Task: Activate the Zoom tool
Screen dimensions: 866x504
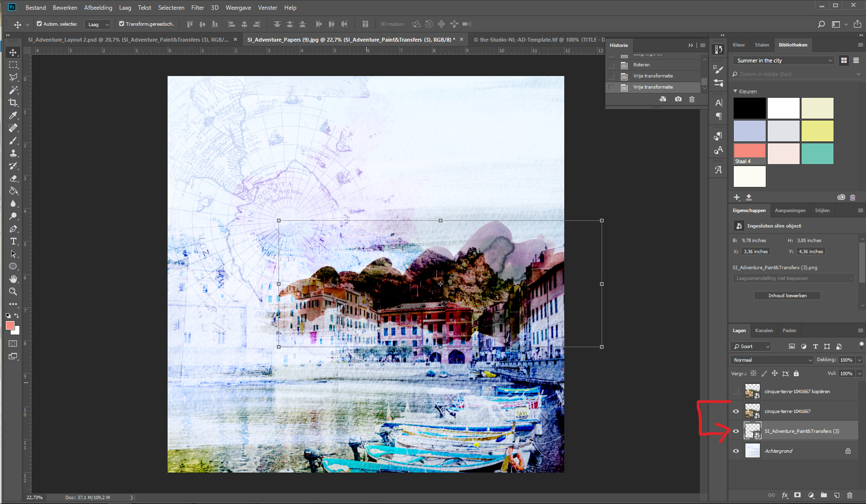Action: coord(13,291)
